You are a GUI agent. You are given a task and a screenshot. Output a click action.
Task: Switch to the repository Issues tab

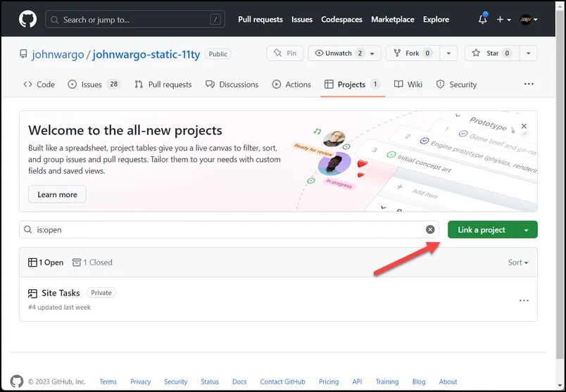[94, 84]
